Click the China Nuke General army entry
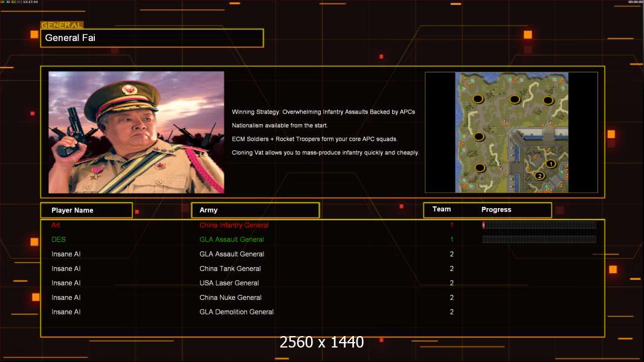The image size is (644, 362). 230,297
